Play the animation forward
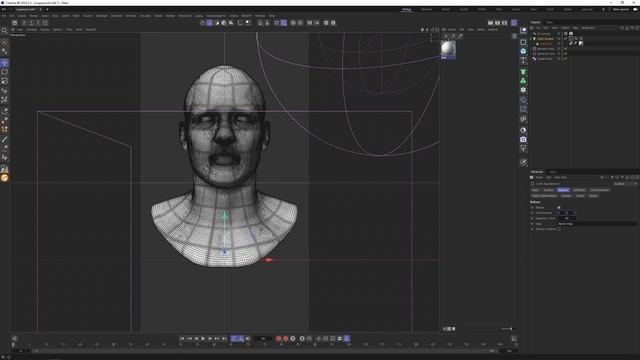Screen dimensions: 640x360 (x=203, y=338)
